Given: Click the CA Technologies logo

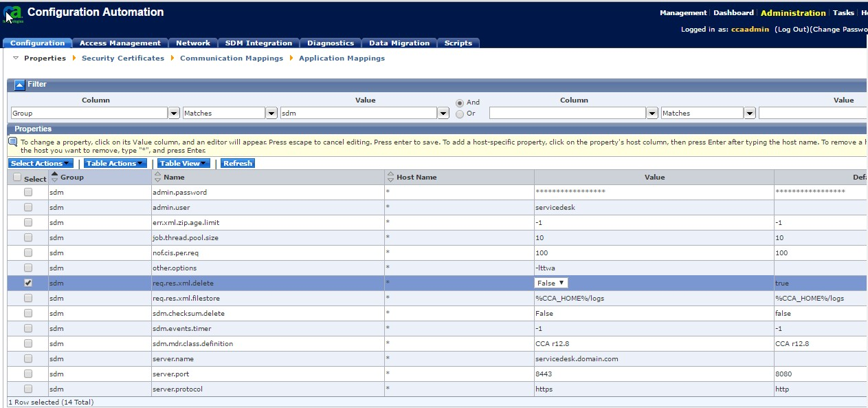Looking at the screenshot, I should (x=14, y=13).
